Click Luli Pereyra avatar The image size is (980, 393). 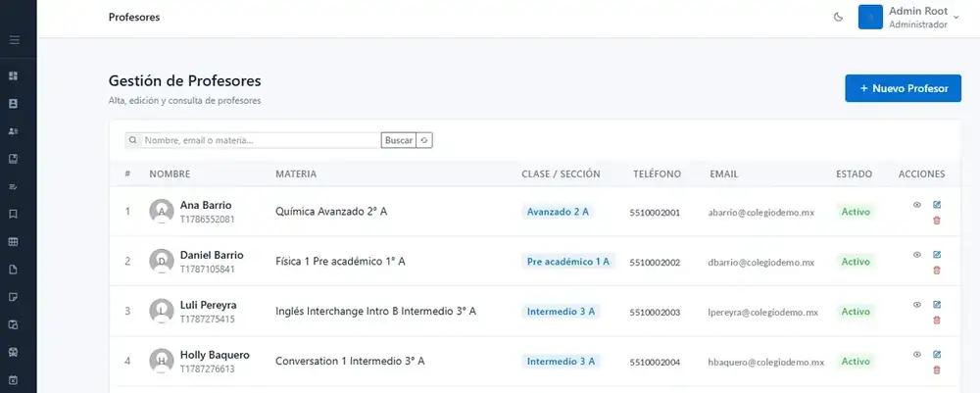[x=162, y=311]
